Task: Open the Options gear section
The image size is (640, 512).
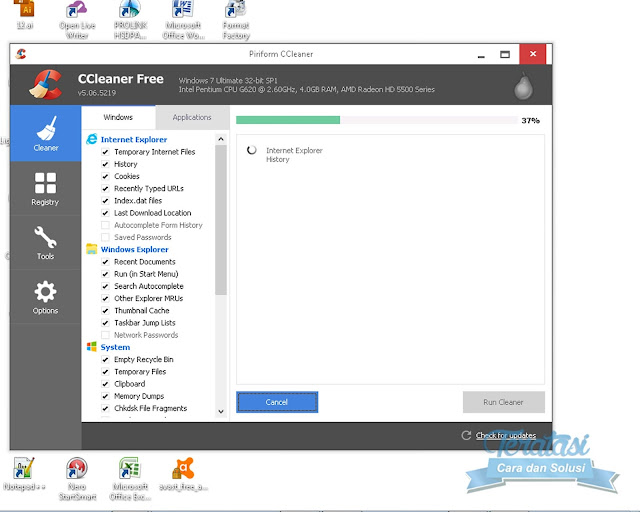Action: click(x=45, y=297)
